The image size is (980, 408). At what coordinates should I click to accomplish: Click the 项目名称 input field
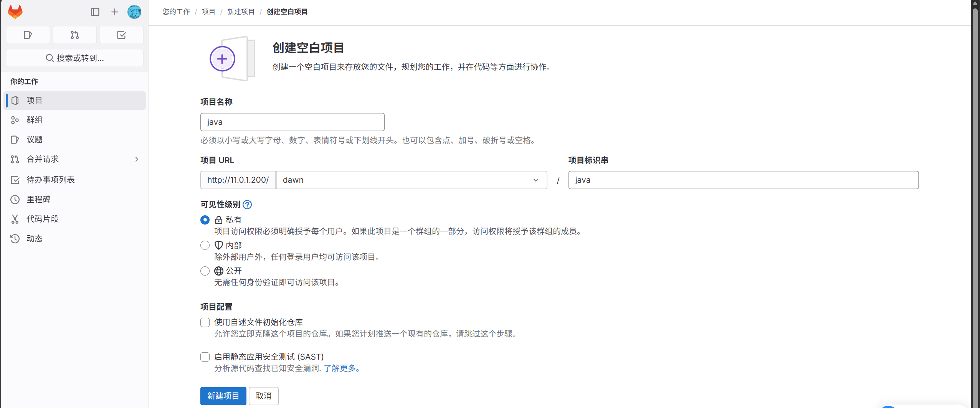tap(293, 122)
